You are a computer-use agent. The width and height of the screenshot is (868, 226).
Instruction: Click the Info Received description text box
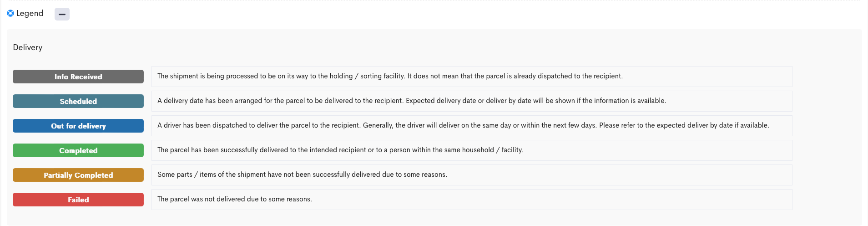(x=472, y=77)
